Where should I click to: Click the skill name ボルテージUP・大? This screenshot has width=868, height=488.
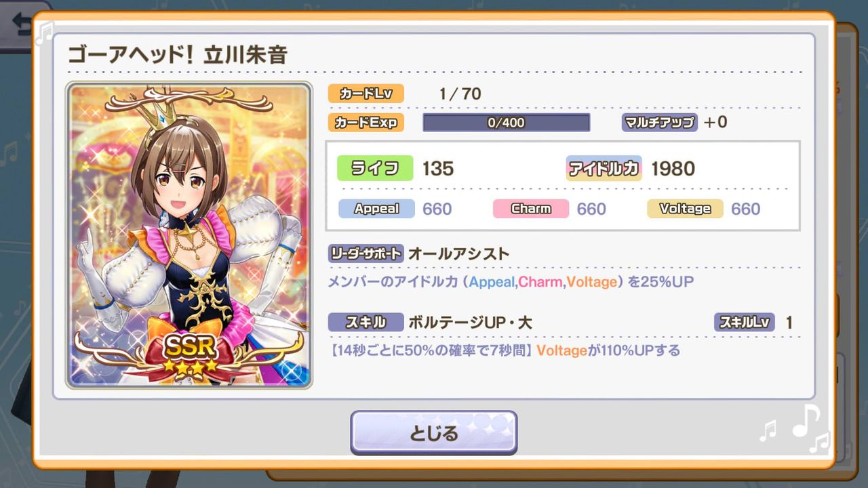coord(470,323)
